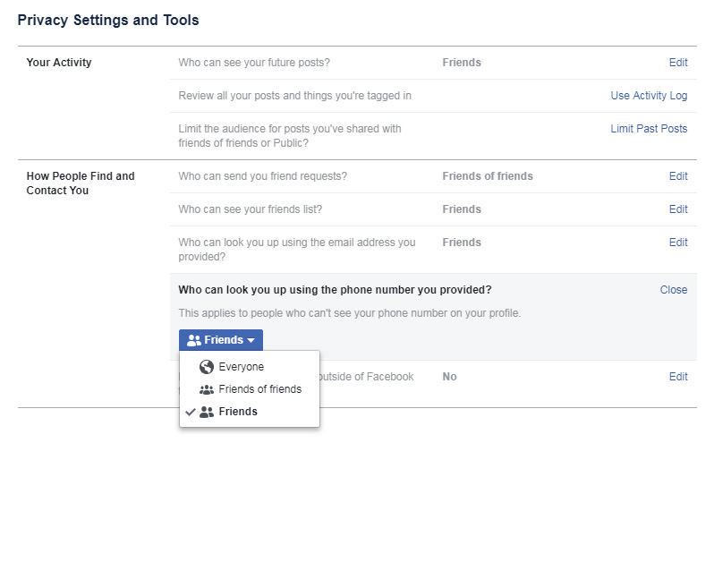Click the globe icon beside Everyone
The width and height of the screenshot is (714, 588).
[x=207, y=367]
